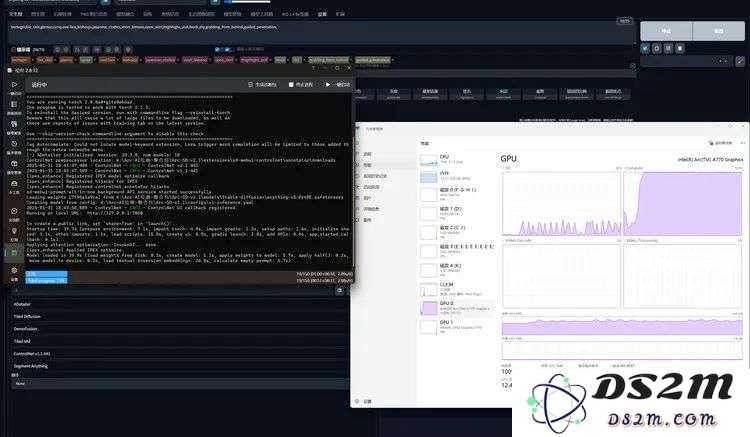
Task: Open model management box icon in launcher sidebar
Action: (x=14, y=164)
